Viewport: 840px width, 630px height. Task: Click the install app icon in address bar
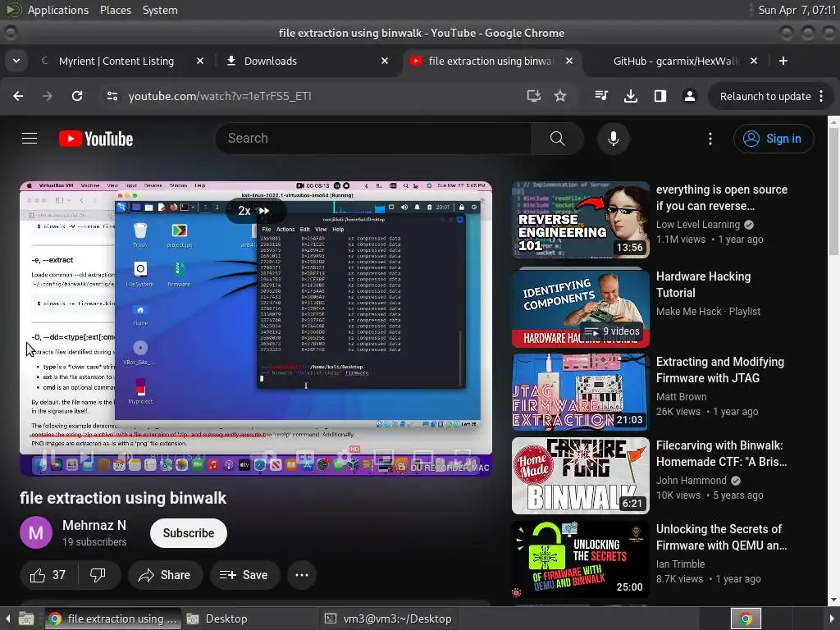pos(533,96)
